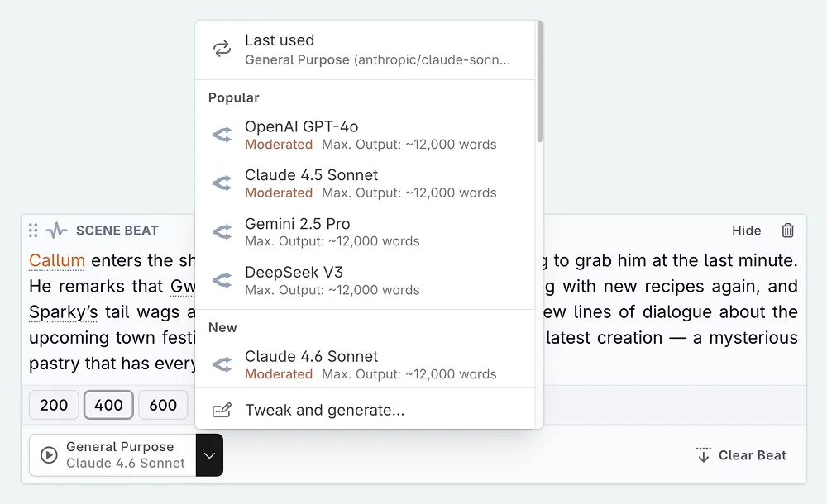This screenshot has height=504, width=827.
Task: Click the Scene Beat pulse icon
Action: tap(56, 231)
